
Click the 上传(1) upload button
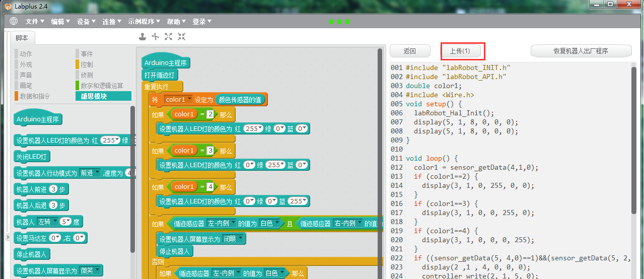(x=460, y=51)
